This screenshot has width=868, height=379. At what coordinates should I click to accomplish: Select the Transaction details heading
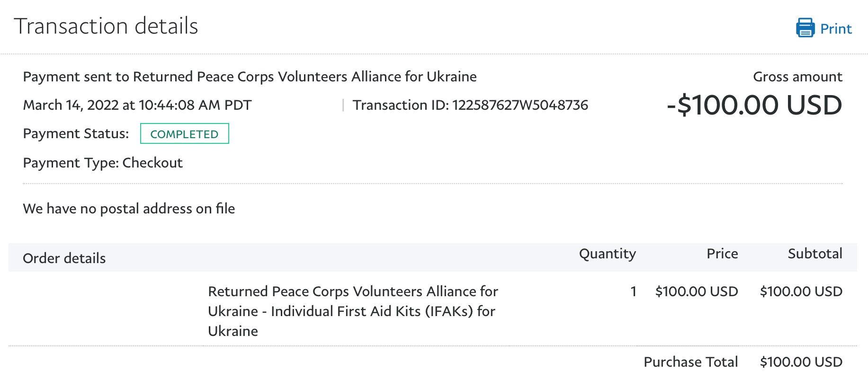(x=106, y=26)
